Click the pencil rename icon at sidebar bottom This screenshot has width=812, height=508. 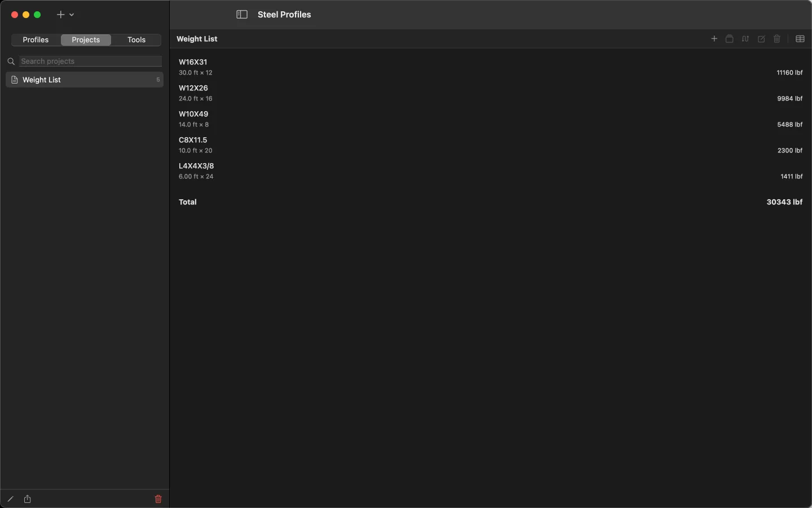11,499
